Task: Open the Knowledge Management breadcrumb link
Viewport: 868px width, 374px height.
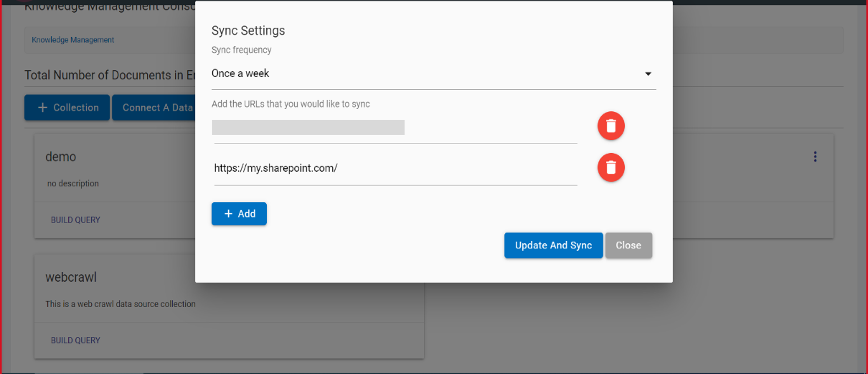Action: (73, 40)
